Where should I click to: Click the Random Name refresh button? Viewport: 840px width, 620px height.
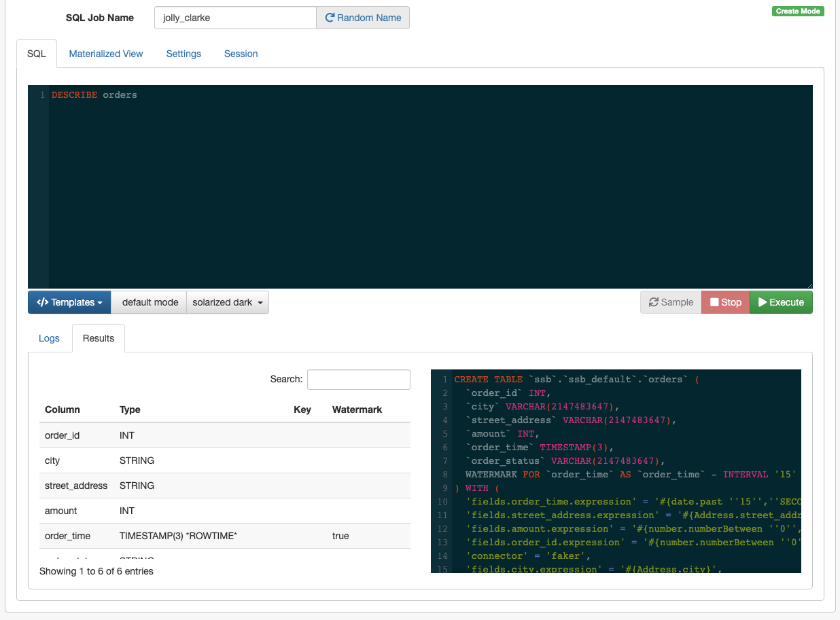363,18
